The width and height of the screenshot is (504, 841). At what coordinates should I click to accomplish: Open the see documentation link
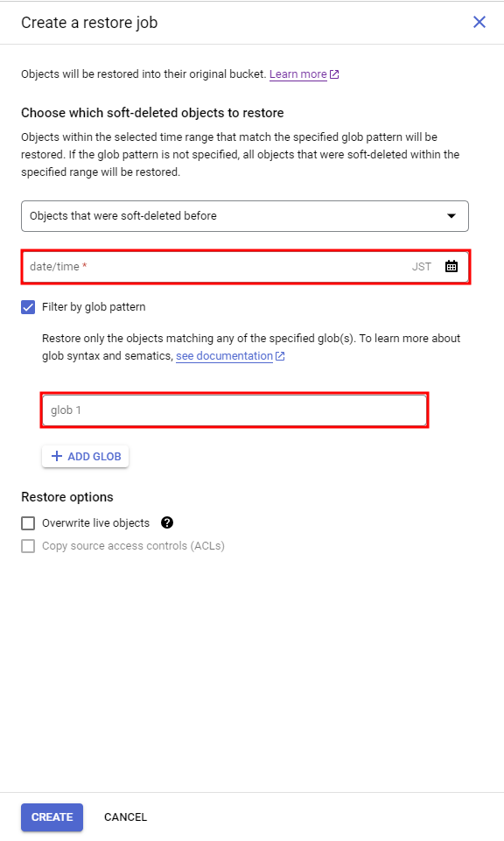(224, 356)
